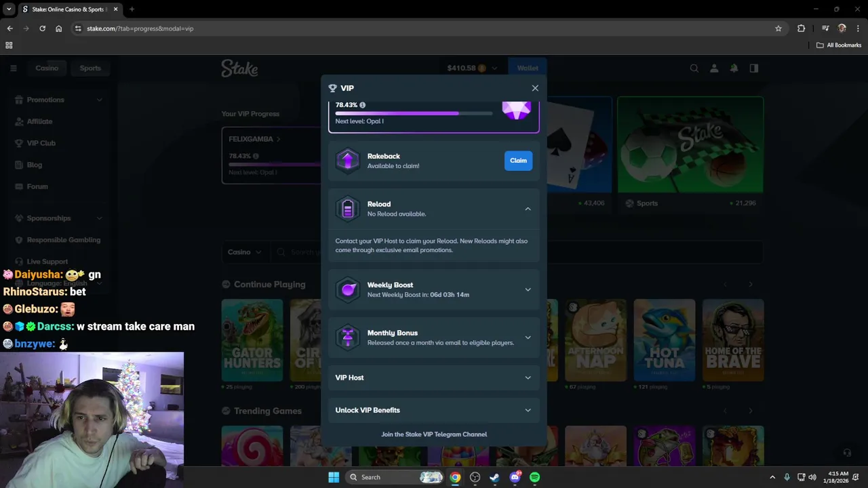
Task: Open site search magnifier icon
Action: tap(694, 68)
